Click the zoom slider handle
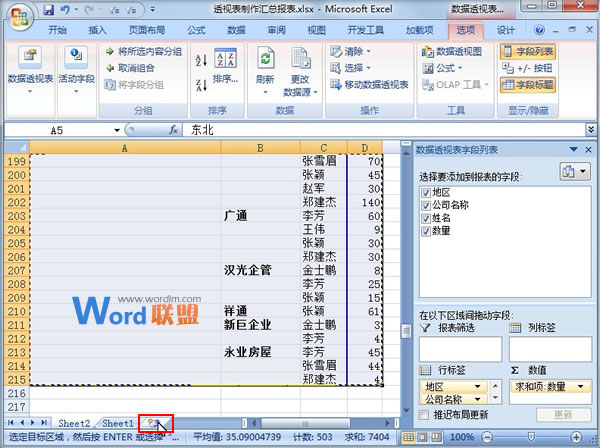The height and width of the screenshot is (448, 600). [x=531, y=437]
